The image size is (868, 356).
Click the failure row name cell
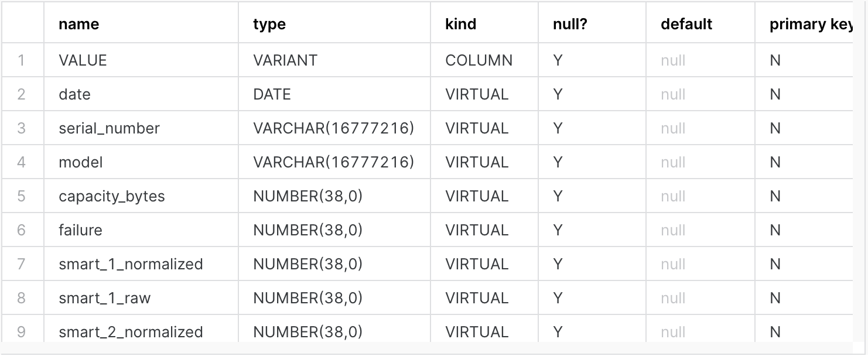141,230
